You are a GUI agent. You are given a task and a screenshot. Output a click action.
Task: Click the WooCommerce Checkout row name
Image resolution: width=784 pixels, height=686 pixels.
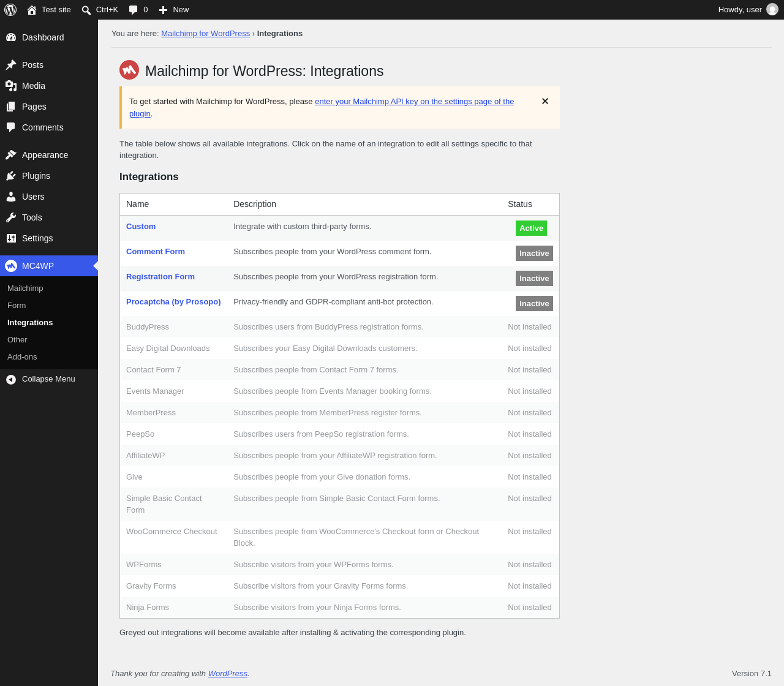point(171,532)
